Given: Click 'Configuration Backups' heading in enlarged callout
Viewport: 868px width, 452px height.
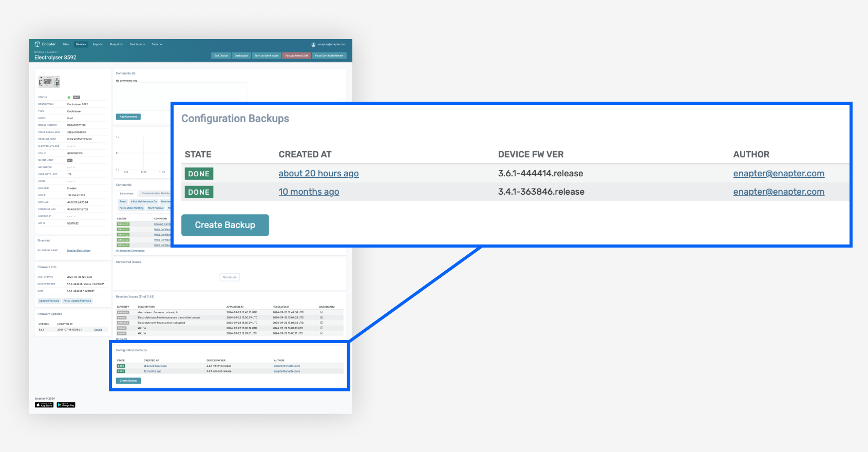Looking at the screenshot, I should (x=235, y=119).
